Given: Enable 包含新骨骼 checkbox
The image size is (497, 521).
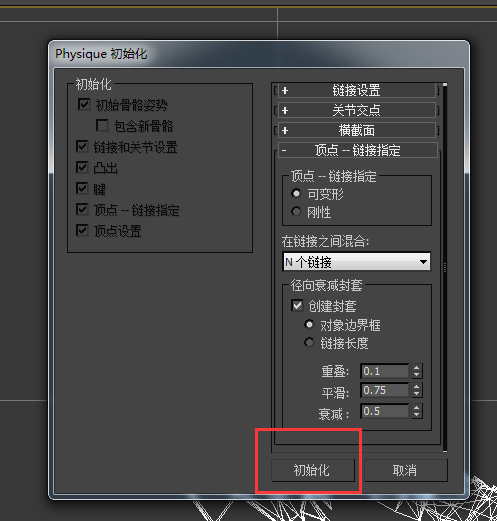Looking at the screenshot, I should [102, 125].
